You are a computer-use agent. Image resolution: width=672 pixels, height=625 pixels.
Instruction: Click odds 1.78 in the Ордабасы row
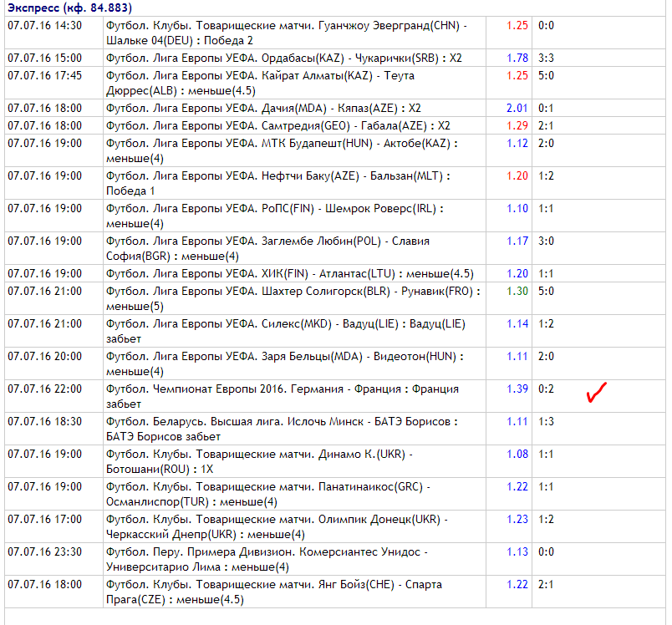coord(517,58)
